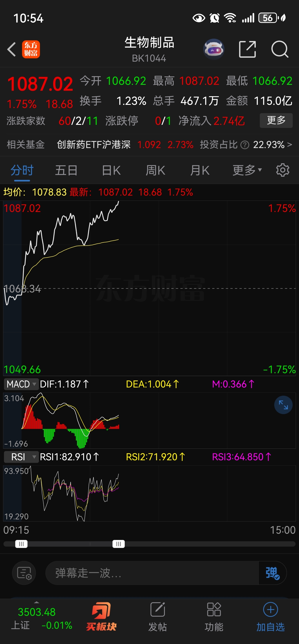299x644 pixels.
Task: Tap the intraday price chart area
Action: pos(149,288)
